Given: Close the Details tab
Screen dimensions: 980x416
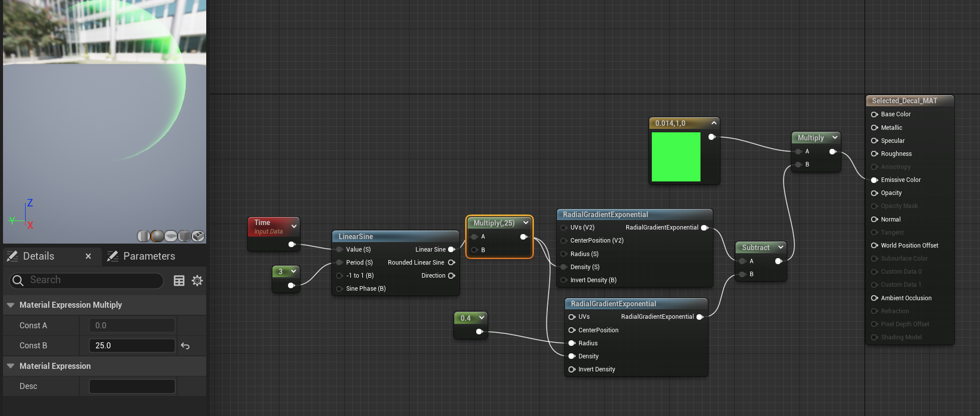Looking at the screenshot, I should pyautogui.click(x=88, y=256).
